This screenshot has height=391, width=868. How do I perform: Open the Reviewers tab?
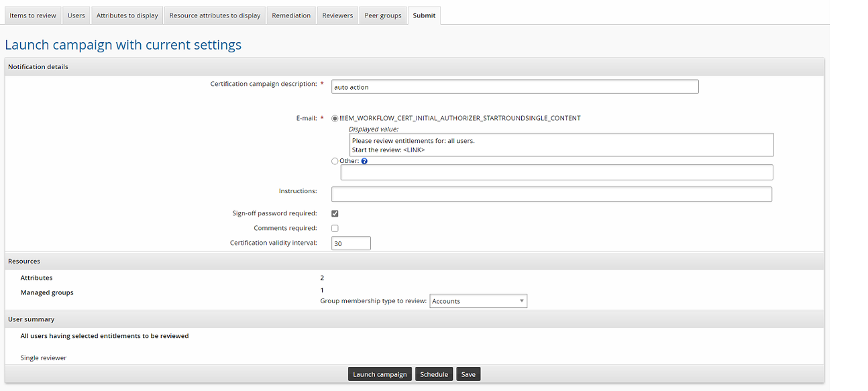[x=337, y=15]
